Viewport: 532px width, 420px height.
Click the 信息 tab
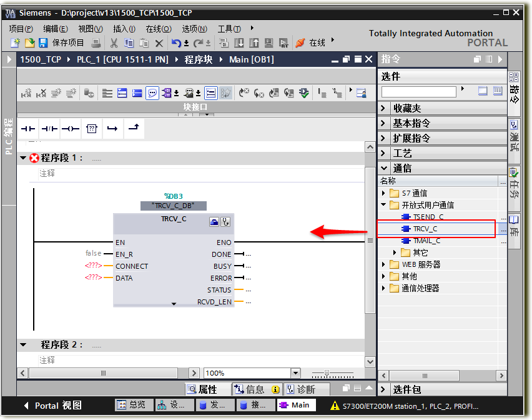pyautogui.click(x=257, y=389)
